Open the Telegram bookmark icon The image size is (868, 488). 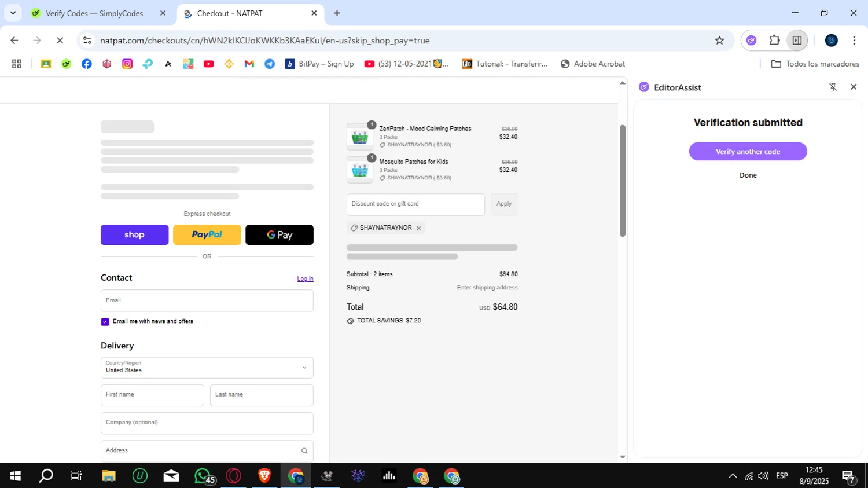pyautogui.click(x=270, y=64)
